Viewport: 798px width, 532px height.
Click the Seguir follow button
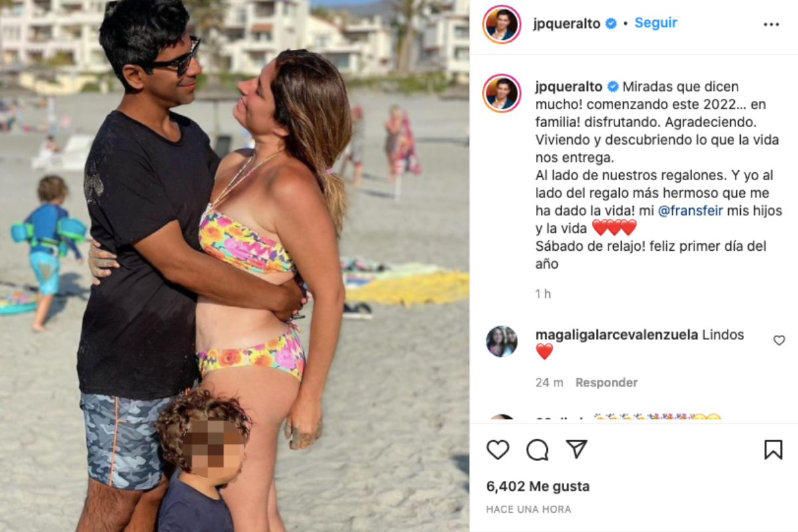[x=656, y=23]
